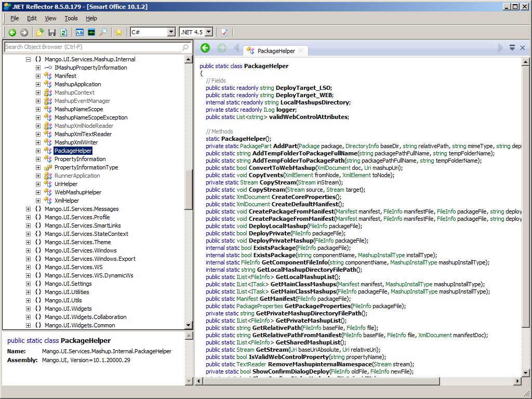Expand the WebMashupHelper class node
This screenshot has height=399, width=532.
tap(38, 192)
